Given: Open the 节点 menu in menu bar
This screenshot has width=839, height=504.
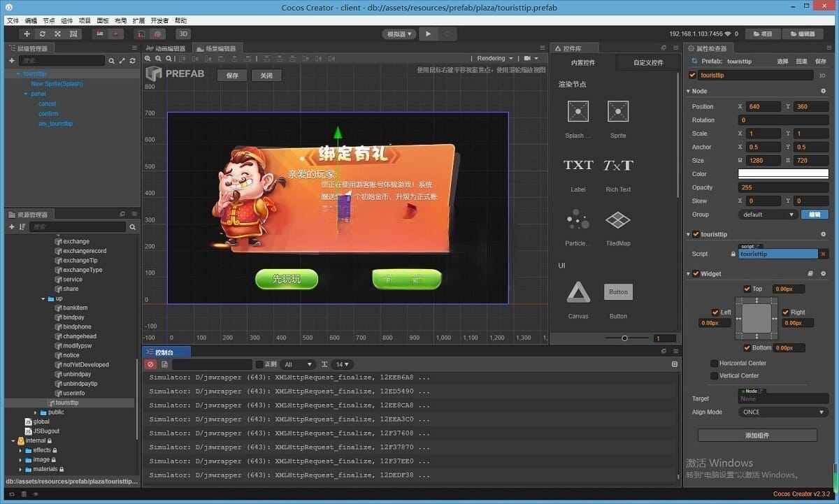Looking at the screenshot, I should point(48,21).
